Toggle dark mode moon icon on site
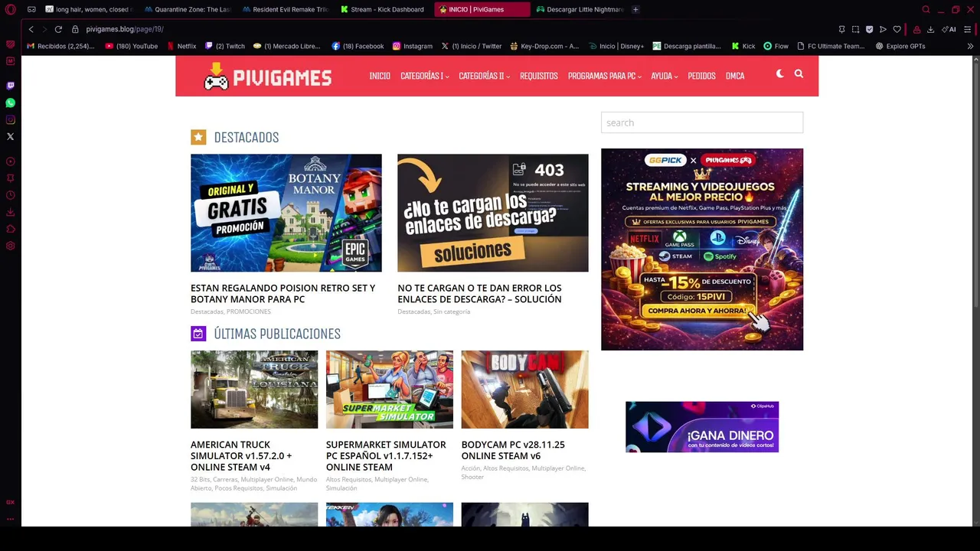 (x=779, y=74)
